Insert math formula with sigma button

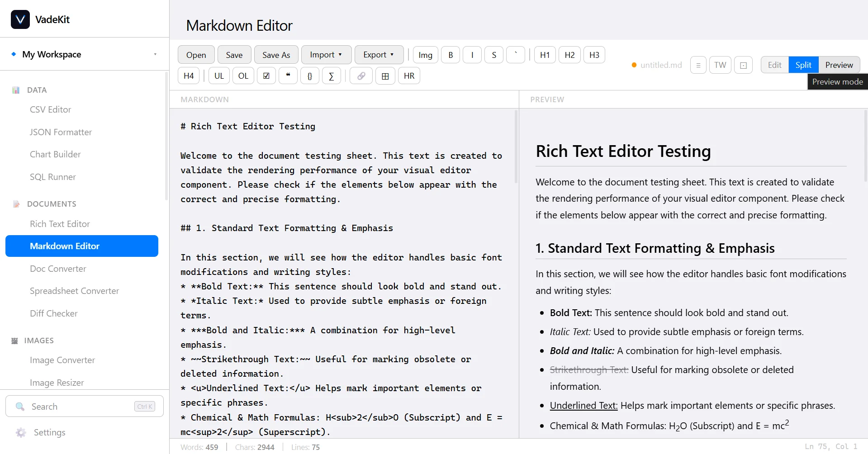(332, 76)
